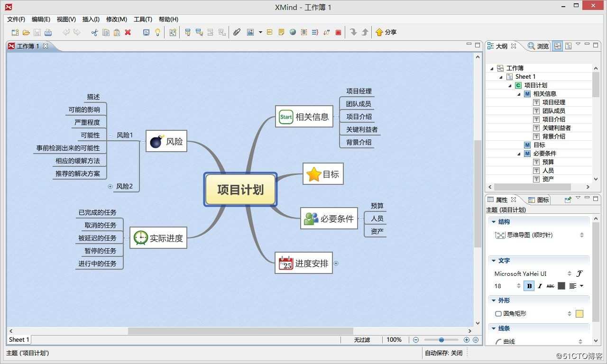Open the 编辑(E) menu
The image size is (607, 364).
[x=41, y=19]
